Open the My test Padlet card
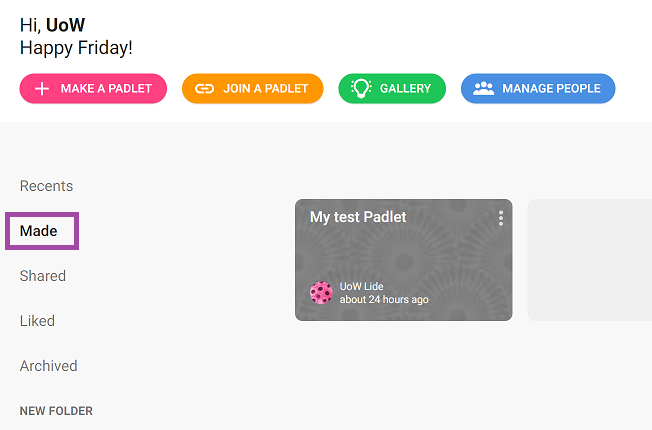This screenshot has width=652, height=430. coord(404,260)
